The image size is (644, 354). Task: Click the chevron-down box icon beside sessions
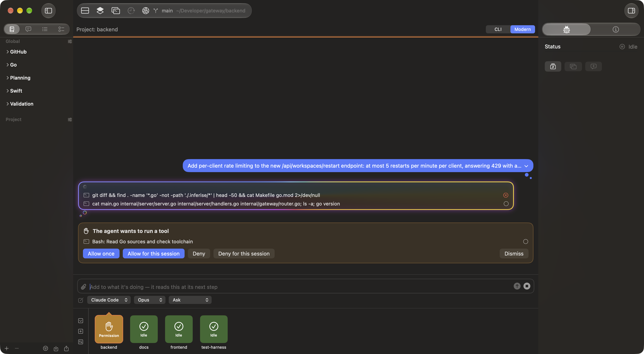pyautogui.click(x=80, y=321)
